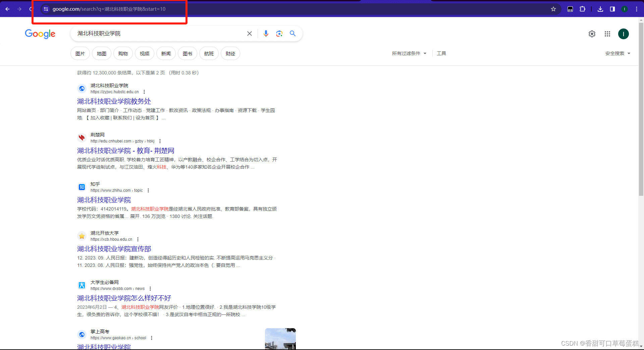Click the browser address bar URL
644x350 pixels.
click(109, 9)
